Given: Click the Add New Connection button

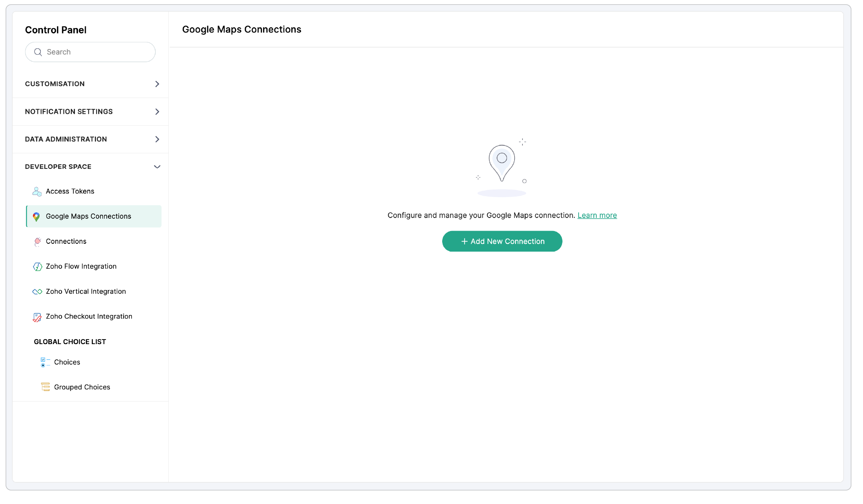Looking at the screenshot, I should point(502,241).
